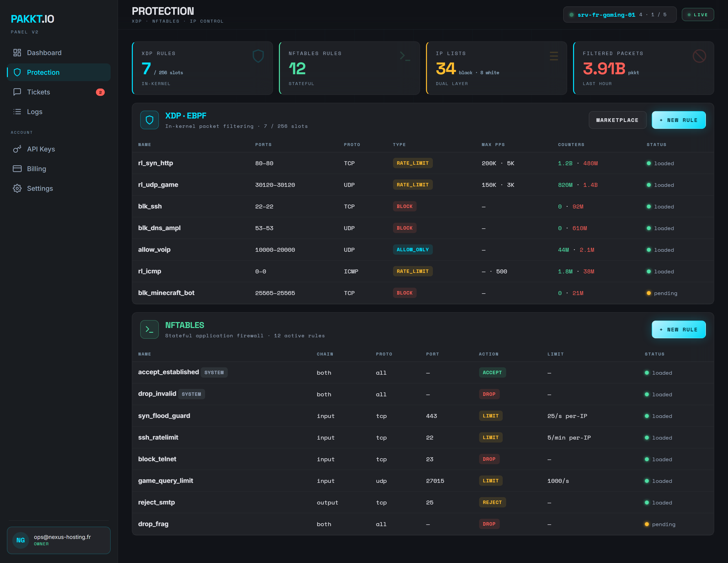Click the SYSTEM tag on drop_invalid
Viewport: 728px width, 563px height.
[191, 394]
